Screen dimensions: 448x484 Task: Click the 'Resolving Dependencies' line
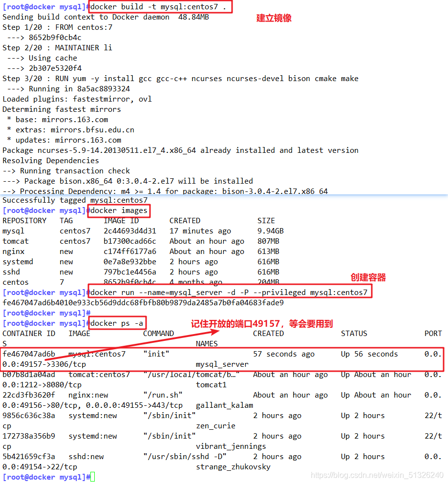click(x=51, y=161)
